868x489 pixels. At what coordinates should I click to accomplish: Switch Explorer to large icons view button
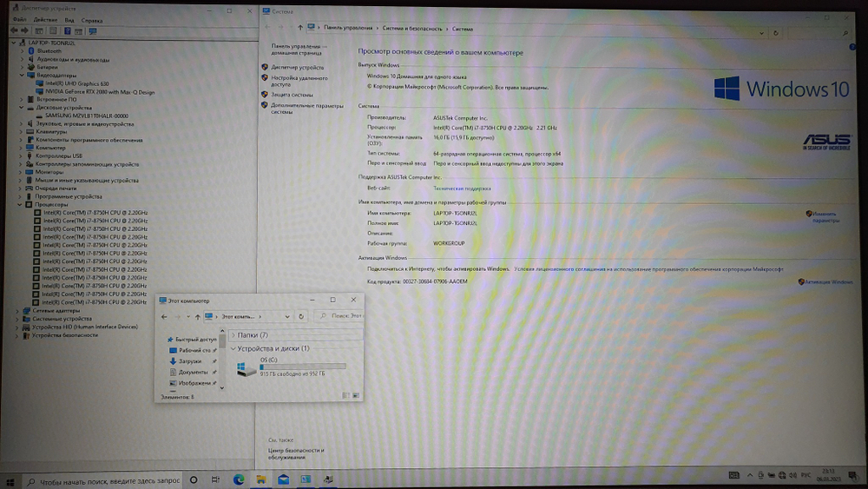pyautogui.click(x=356, y=395)
